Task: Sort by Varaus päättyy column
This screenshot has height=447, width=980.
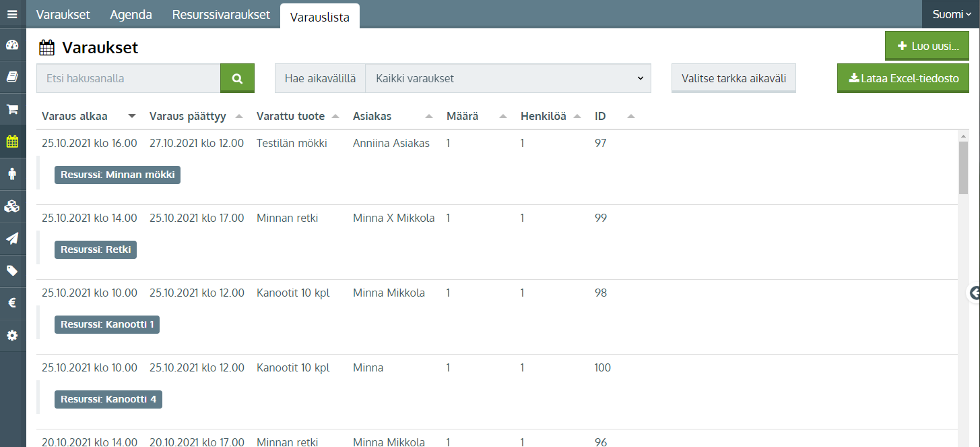Action: pyautogui.click(x=195, y=116)
